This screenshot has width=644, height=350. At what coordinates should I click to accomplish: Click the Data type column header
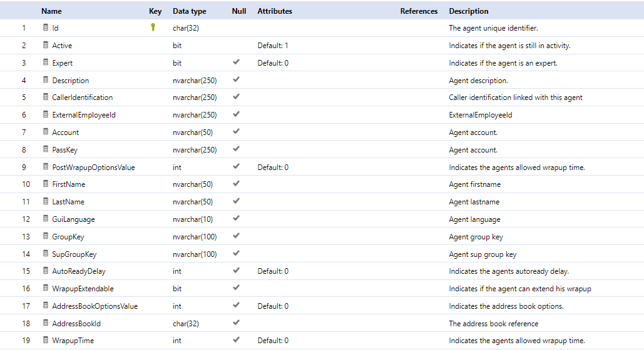click(x=190, y=11)
